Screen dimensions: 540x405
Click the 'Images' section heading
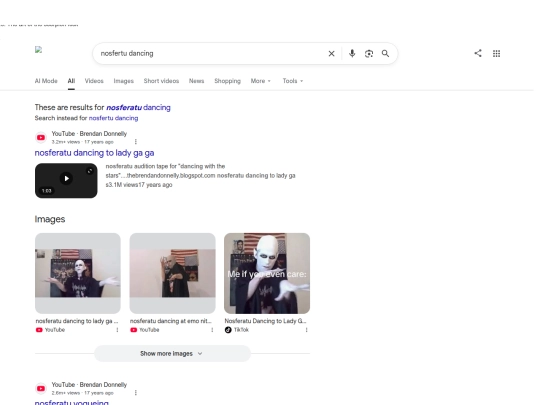(x=50, y=219)
